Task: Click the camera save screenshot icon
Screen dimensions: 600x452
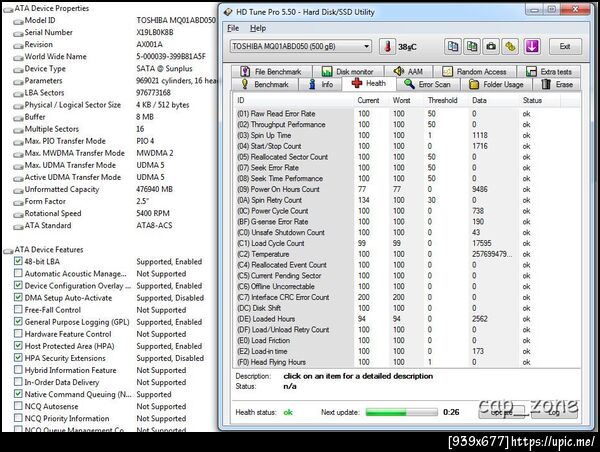Action: click(x=491, y=47)
